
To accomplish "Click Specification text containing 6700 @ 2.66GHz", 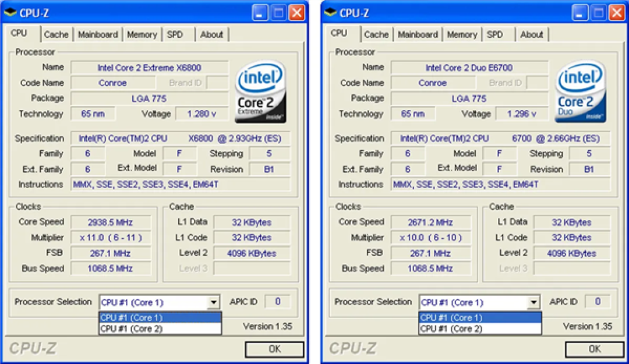I will pos(500,139).
